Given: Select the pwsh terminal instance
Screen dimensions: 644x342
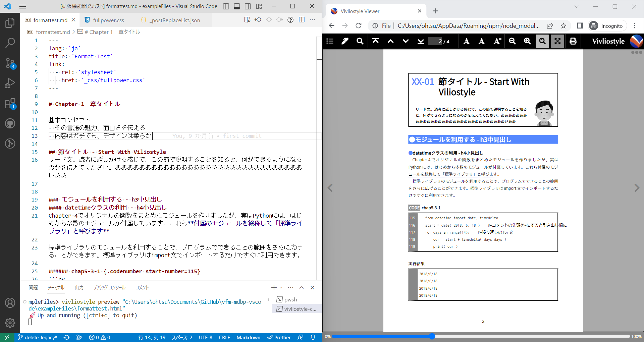Looking at the screenshot, I should [297, 299].
